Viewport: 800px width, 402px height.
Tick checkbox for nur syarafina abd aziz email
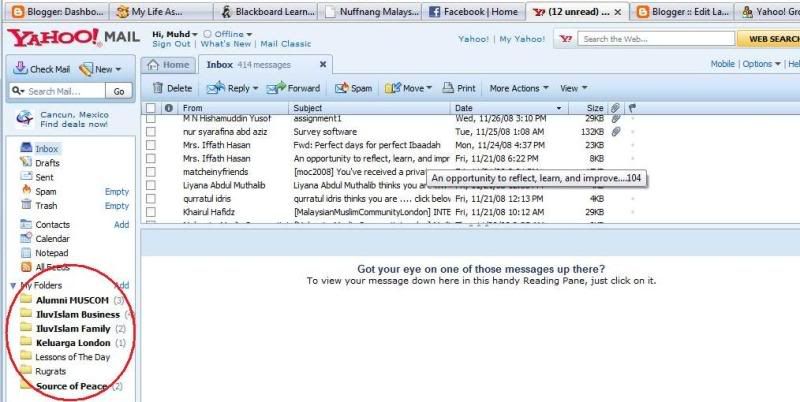(x=151, y=132)
